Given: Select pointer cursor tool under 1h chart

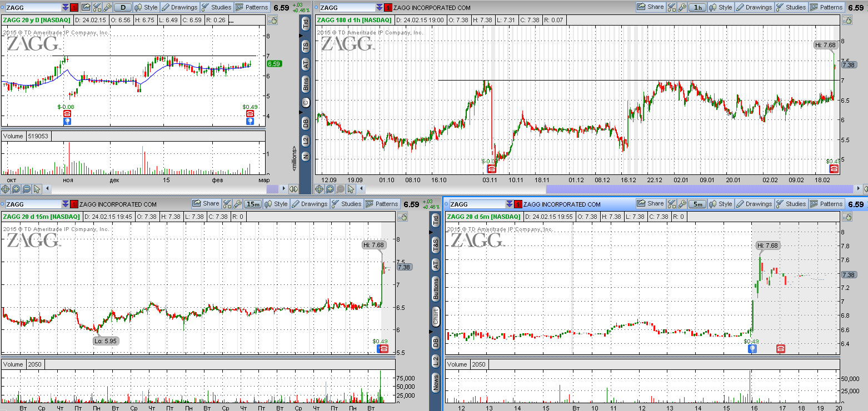Looking at the screenshot, I should coord(350,189).
